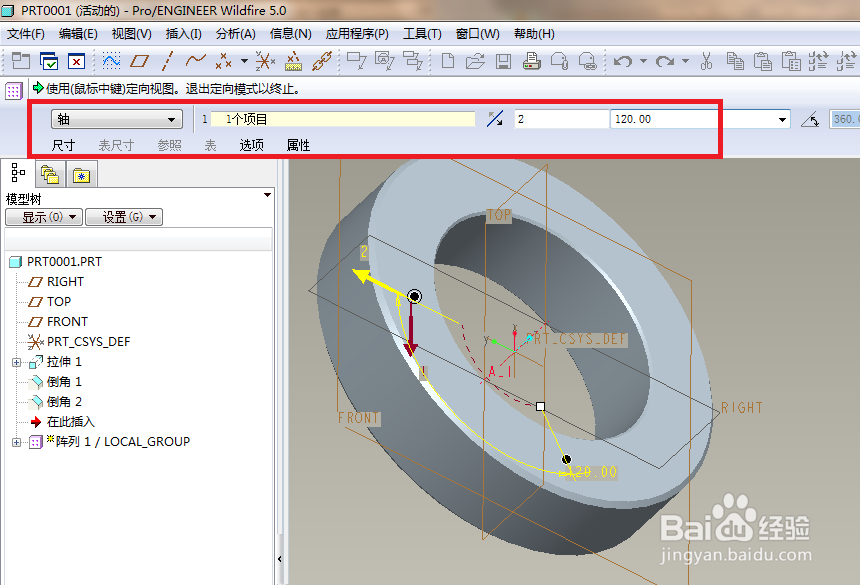Flip first direction angle icon

pos(495,119)
